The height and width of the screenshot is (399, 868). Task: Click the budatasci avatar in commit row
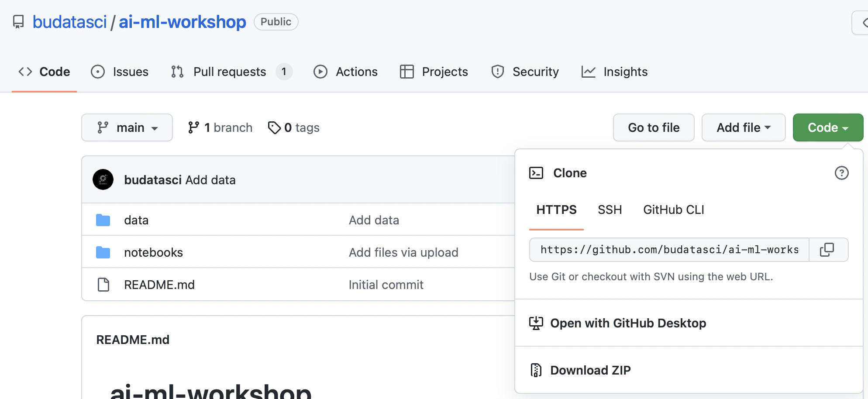(103, 180)
